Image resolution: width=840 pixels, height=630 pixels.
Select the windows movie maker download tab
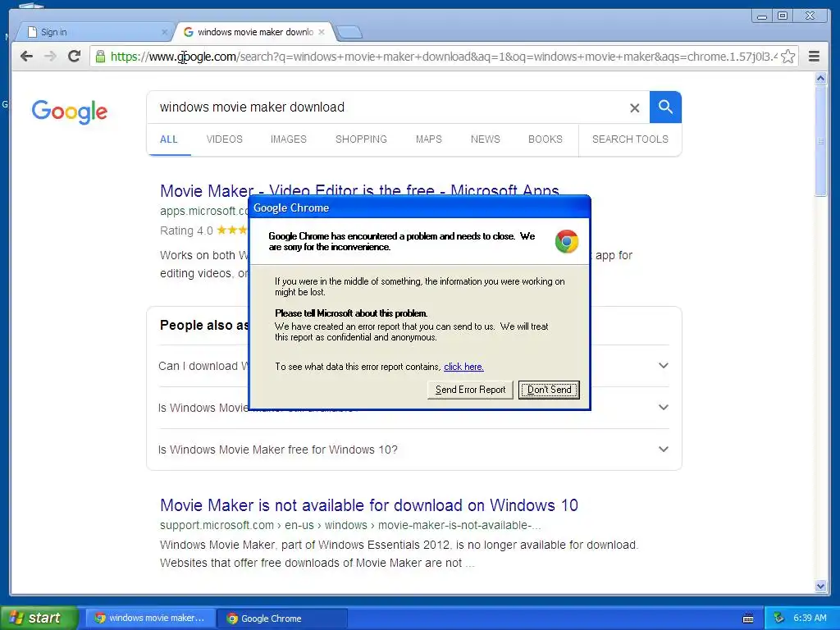coord(255,32)
